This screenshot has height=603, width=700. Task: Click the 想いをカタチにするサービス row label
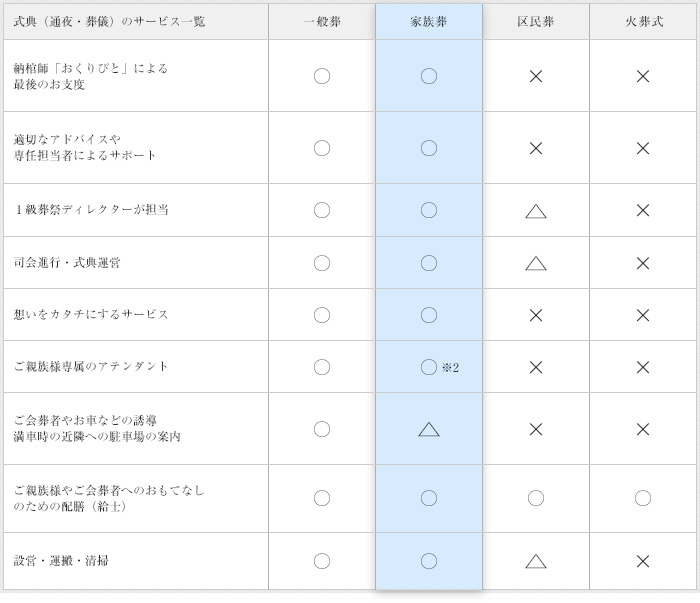91,315
